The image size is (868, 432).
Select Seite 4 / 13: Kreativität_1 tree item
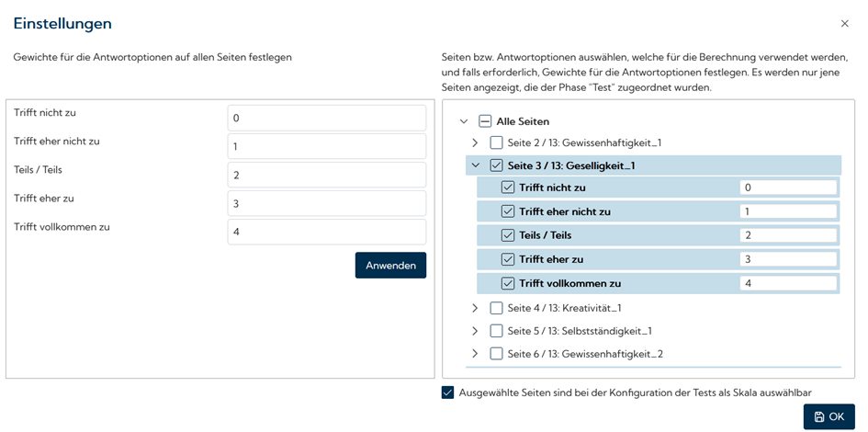[569, 308]
